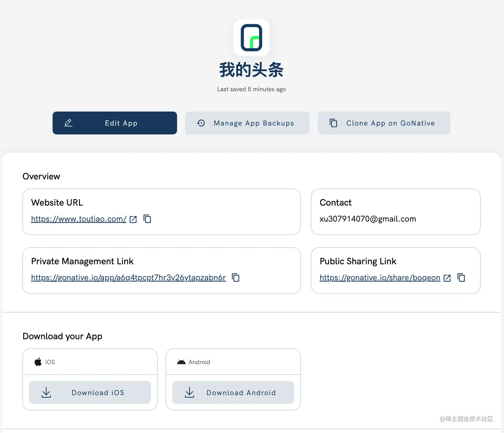Image resolution: width=504 pixels, height=433 pixels.
Task: Click the Android robot icon
Action: click(x=181, y=362)
